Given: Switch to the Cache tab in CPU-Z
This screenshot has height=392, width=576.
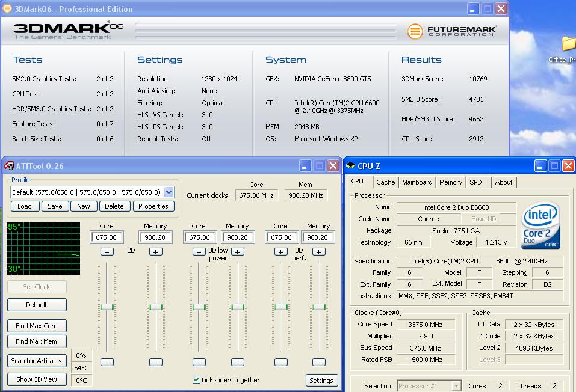Looking at the screenshot, I should (386, 182).
